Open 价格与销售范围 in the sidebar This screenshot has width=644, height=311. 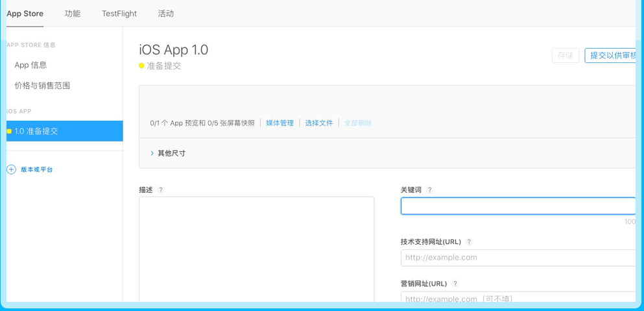coord(42,86)
